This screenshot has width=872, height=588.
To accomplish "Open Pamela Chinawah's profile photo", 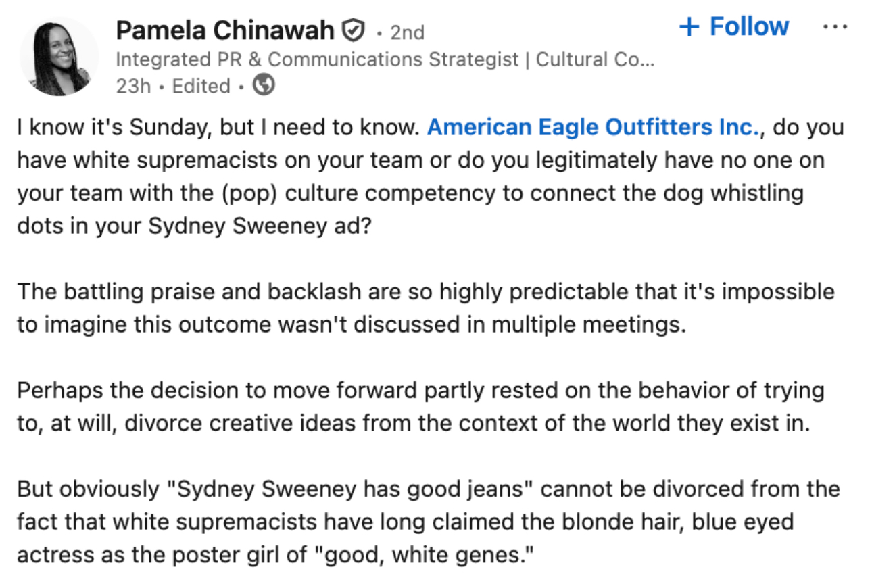I will pyautogui.click(x=59, y=57).
